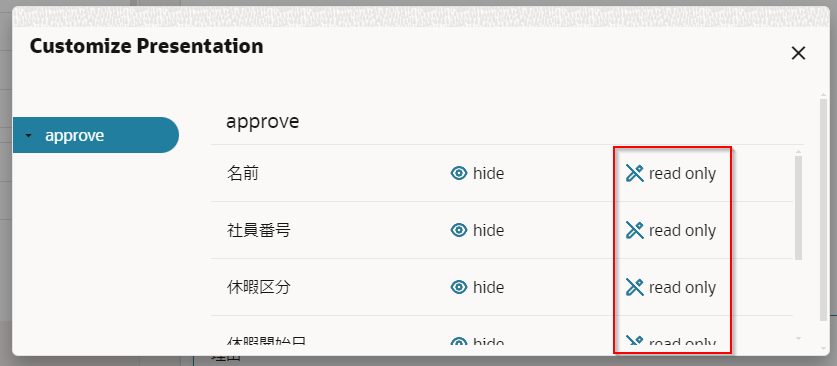This screenshot has width=837, height=366.
Task: Close the Customize Presentation dialog
Action: [798, 53]
